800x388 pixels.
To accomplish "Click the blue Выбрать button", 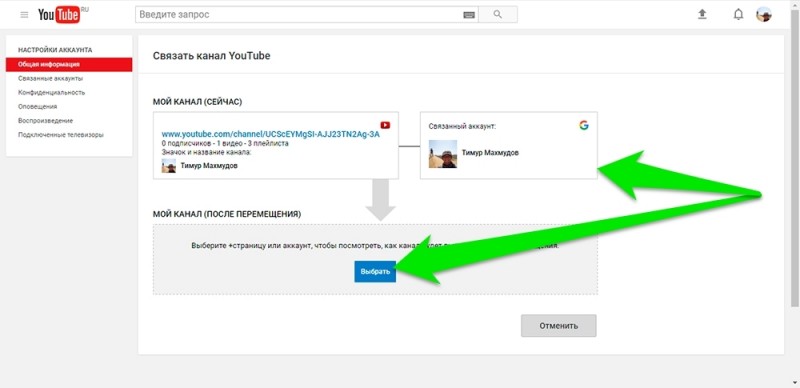I will coord(375,272).
